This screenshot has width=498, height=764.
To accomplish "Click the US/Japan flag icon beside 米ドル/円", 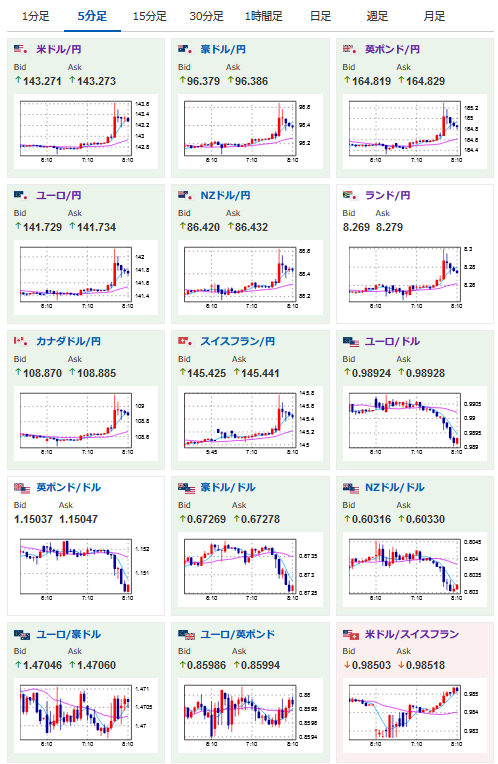I will pyautogui.click(x=21, y=49).
